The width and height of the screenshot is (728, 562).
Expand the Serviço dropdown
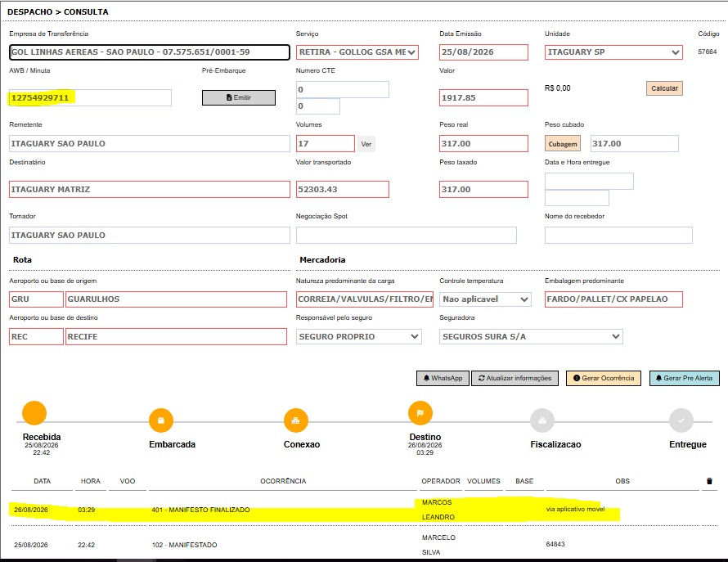(x=357, y=52)
